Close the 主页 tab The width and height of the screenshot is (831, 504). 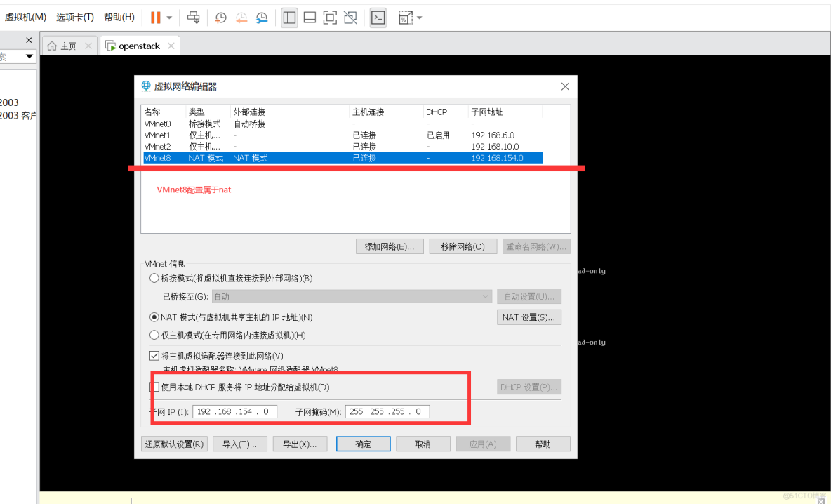coord(88,46)
